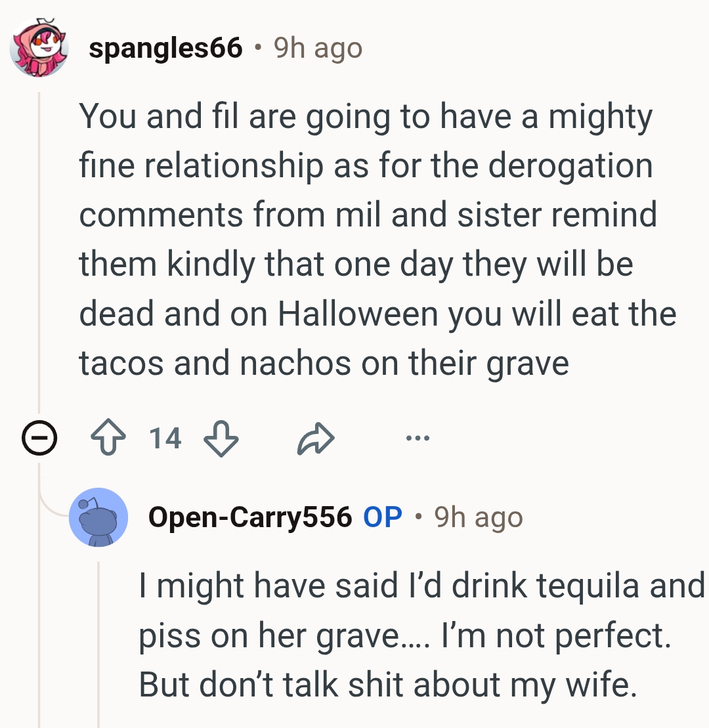709x728 pixels.
Task: Open the three-dot more options menu
Action: (418, 438)
